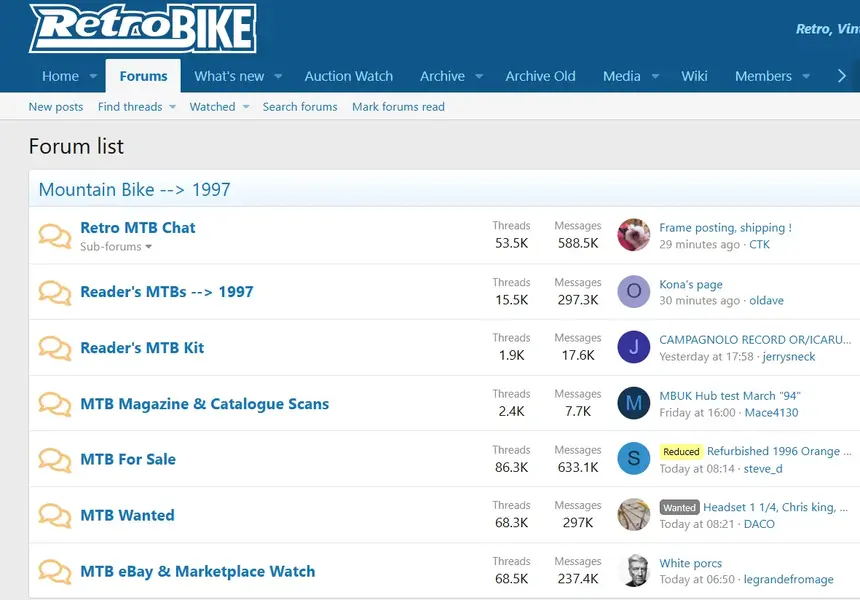Image resolution: width=860 pixels, height=600 pixels.
Task: Expand the What's new dropdown arrow
Action: tap(278, 76)
